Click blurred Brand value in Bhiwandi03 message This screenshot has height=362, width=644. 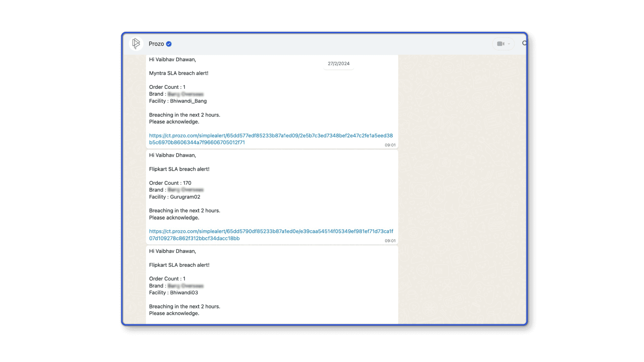click(185, 286)
